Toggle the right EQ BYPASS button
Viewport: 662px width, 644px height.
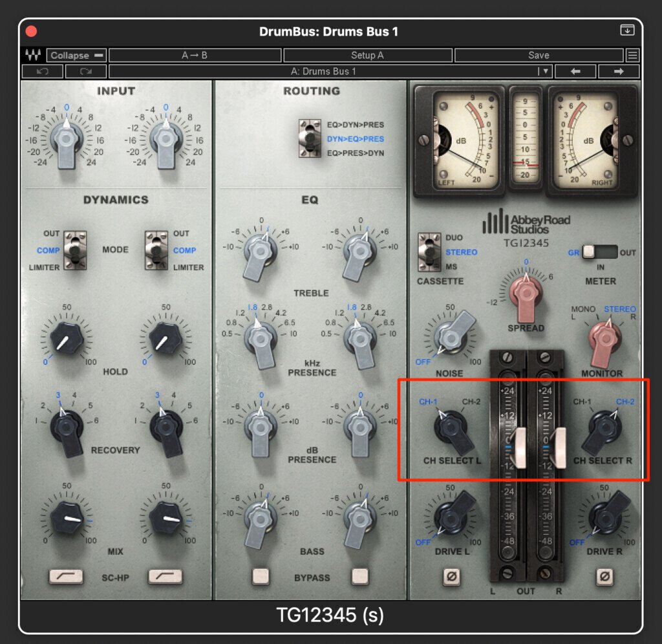[x=359, y=577]
